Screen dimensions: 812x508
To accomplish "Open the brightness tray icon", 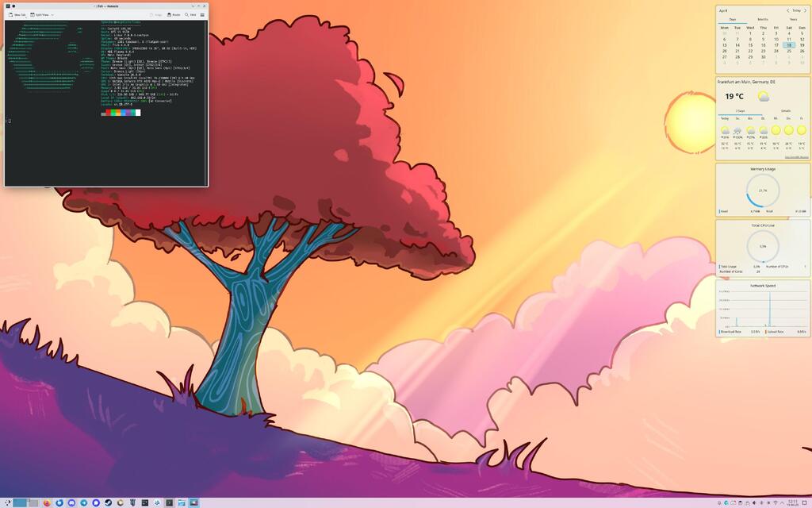I will [x=768, y=502].
